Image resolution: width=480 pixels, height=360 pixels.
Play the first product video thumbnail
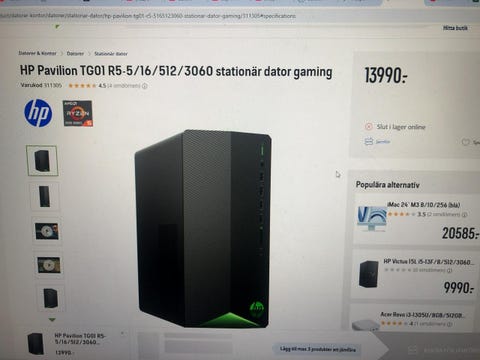pos(47,231)
